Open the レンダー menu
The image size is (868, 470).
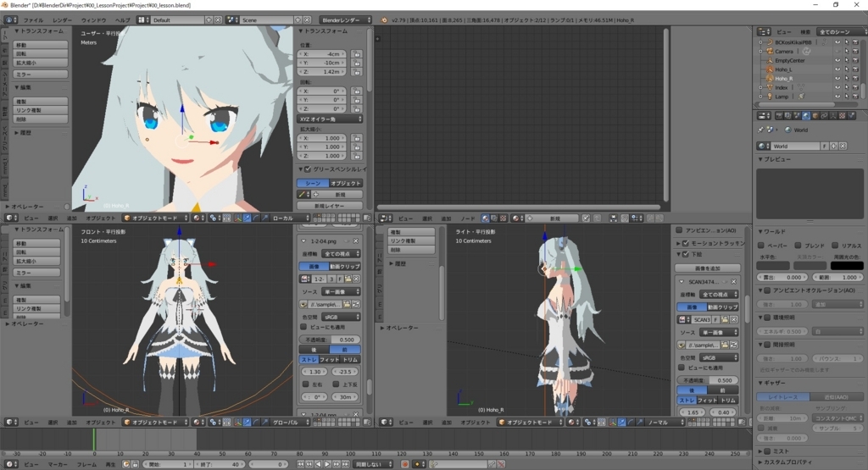tap(63, 20)
